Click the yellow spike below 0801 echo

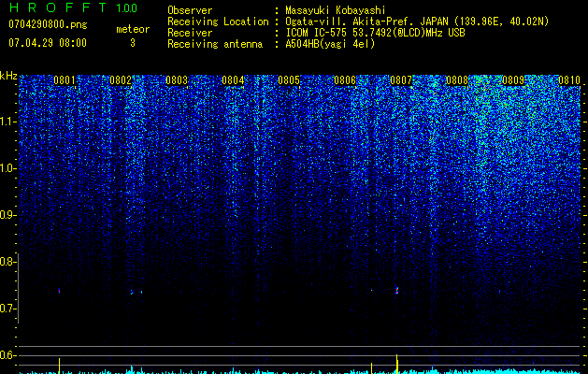[x=59, y=366]
